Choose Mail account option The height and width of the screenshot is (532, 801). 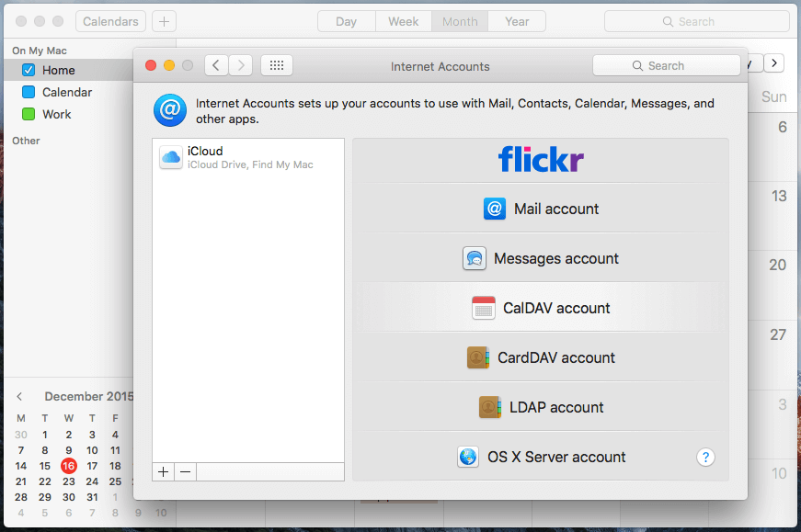[541, 209]
